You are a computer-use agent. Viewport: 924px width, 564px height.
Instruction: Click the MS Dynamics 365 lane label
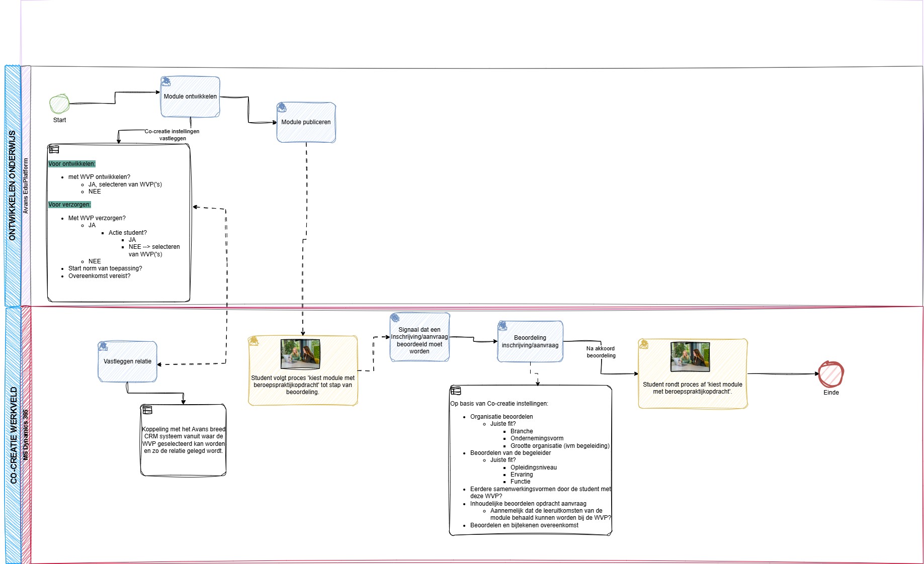(26, 435)
